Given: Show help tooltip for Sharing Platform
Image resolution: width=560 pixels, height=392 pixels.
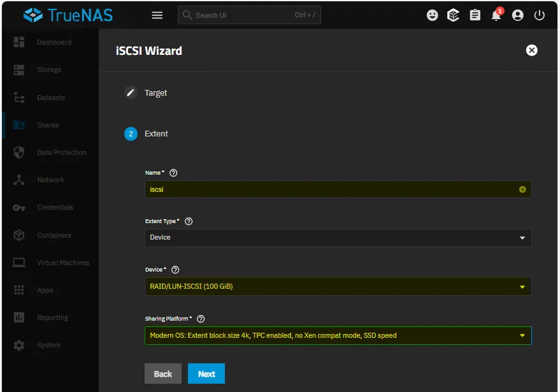Looking at the screenshot, I should coord(201,319).
